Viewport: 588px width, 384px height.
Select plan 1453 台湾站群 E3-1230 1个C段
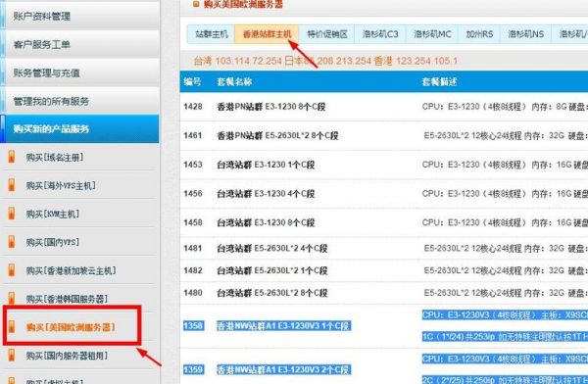[383, 165]
